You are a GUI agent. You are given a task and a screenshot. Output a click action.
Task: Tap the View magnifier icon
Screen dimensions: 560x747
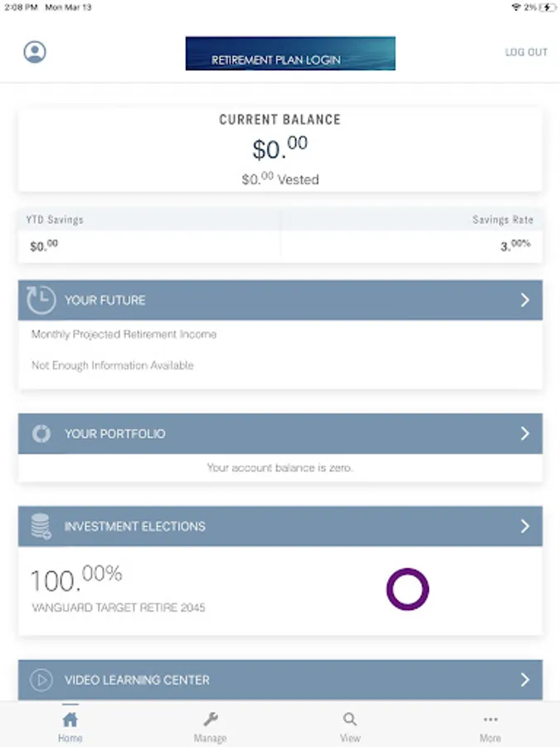tap(350, 720)
